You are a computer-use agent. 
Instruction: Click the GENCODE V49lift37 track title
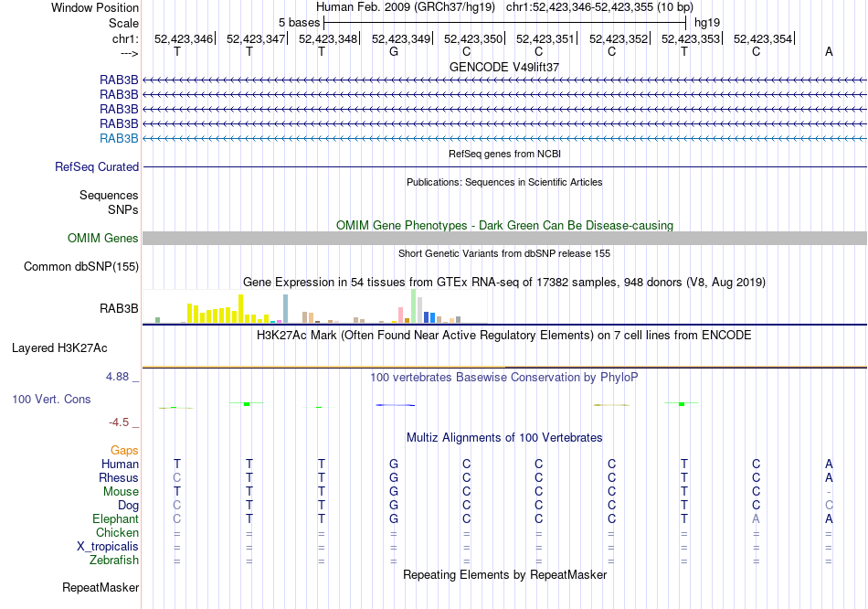[x=504, y=67]
